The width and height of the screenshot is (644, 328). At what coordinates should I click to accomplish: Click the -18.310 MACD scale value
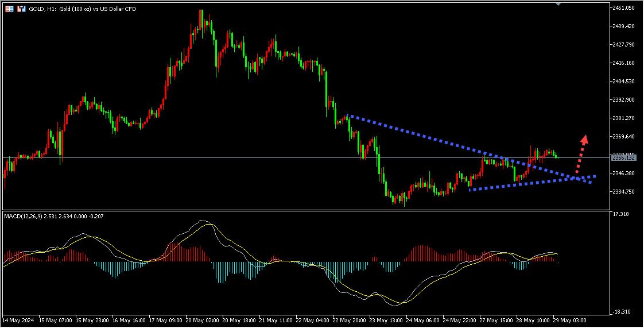[622, 311]
